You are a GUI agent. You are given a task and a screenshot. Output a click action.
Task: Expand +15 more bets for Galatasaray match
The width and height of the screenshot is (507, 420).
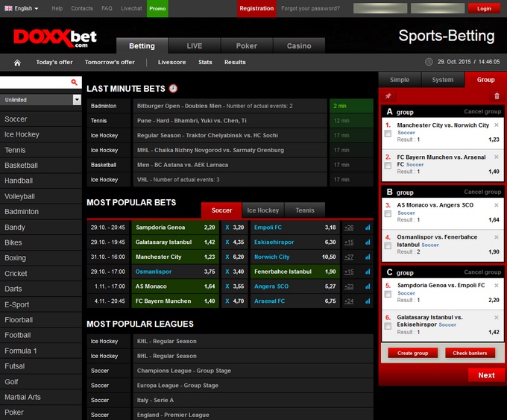pyautogui.click(x=349, y=242)
